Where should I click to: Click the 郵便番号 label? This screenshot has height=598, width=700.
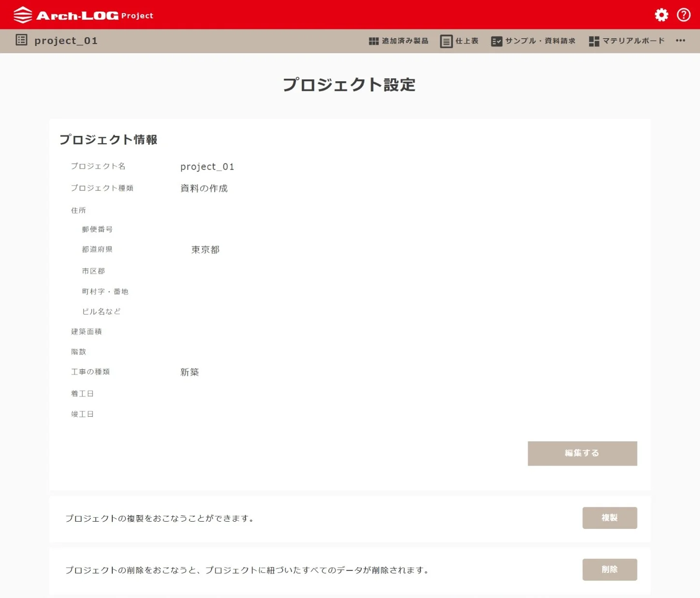[x=97, y=229]
